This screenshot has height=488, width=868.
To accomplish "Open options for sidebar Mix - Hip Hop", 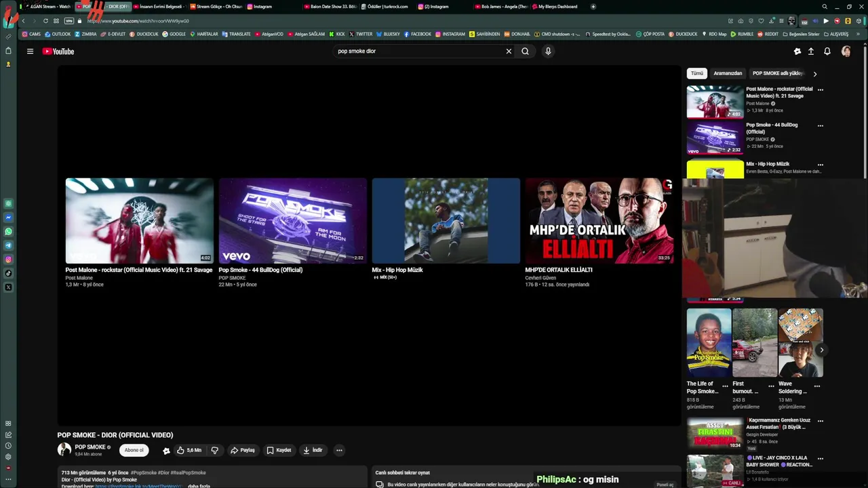I will click(x=821, y=165).
